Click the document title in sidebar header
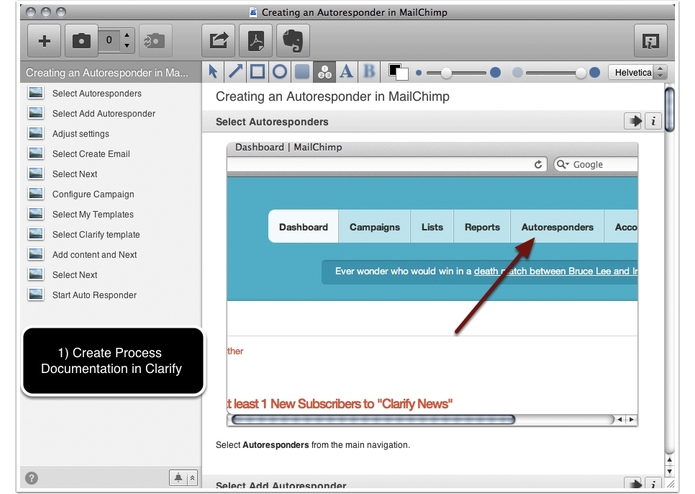Viewport: 695px width, 494px height. coord(107,73)
